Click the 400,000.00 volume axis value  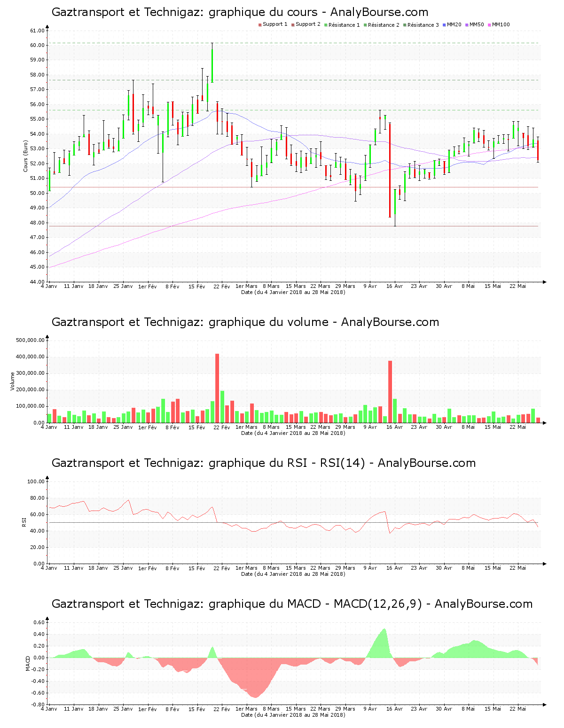pos(30,357)
